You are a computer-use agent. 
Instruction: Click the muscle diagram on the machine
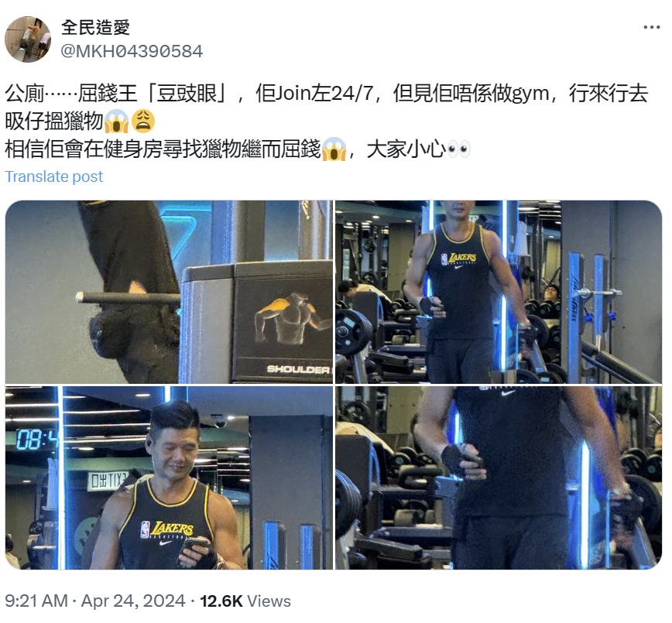pos(286,318)
